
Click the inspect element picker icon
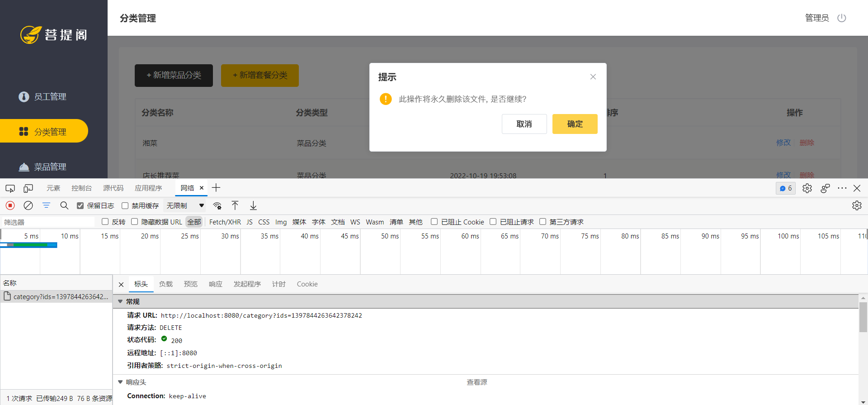pyautogui.click(x=10, y=188)
